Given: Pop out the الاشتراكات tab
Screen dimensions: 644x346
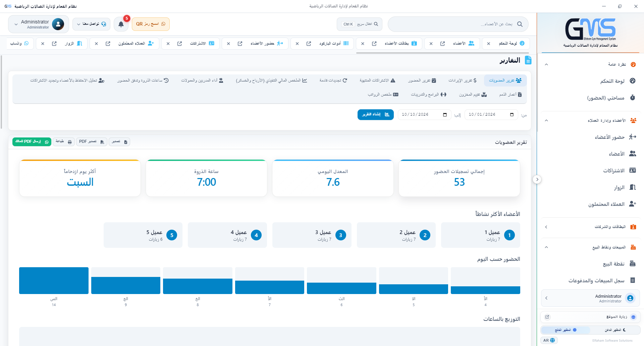Looking at the screenshot, I should coord(179,44).
